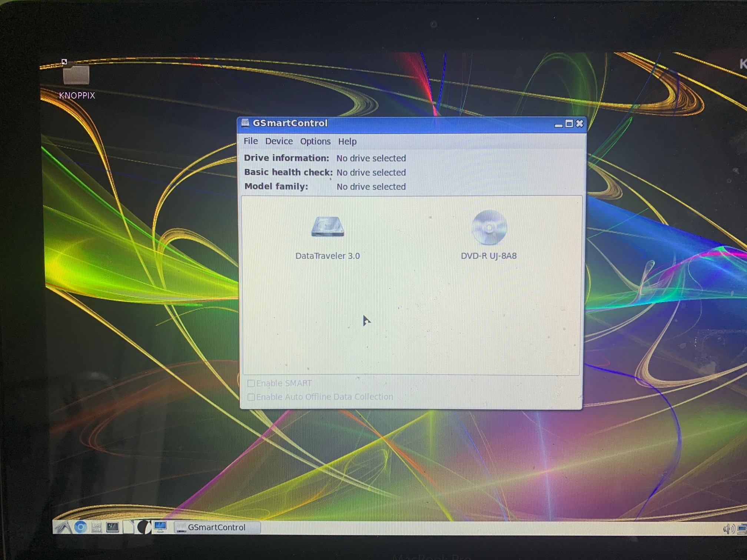Enable Auto Offline Data Collection

tap(252, 397)
